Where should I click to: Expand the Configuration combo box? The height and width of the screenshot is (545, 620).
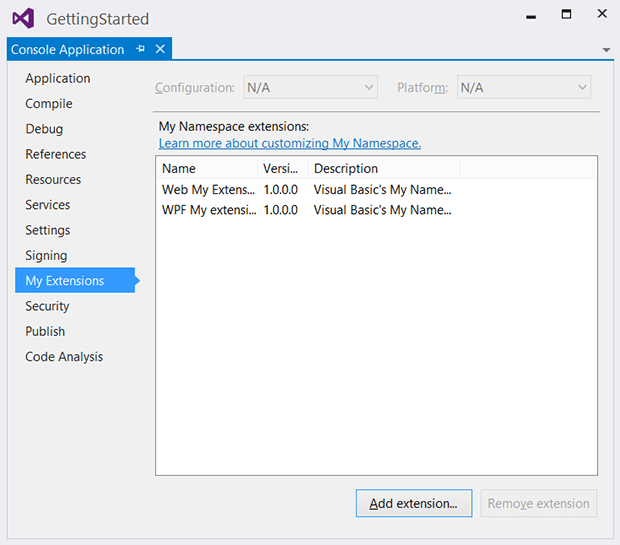[x=310, y=87]
